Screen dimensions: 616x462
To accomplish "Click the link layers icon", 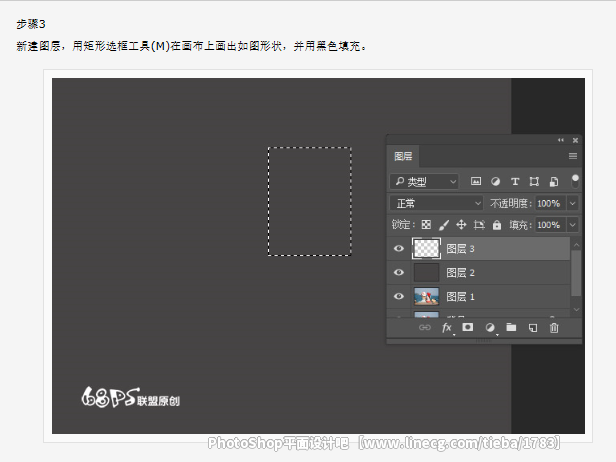I will [425, 328].
